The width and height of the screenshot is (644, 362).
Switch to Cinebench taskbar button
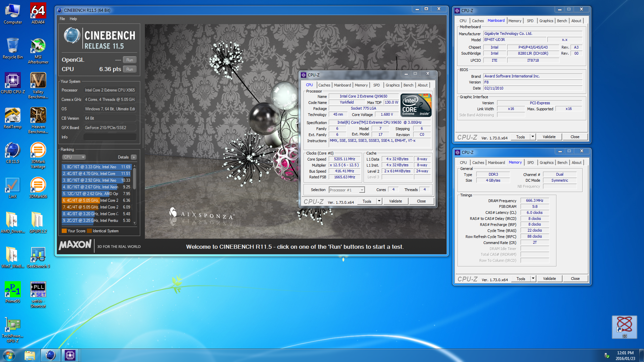(51, 355)
